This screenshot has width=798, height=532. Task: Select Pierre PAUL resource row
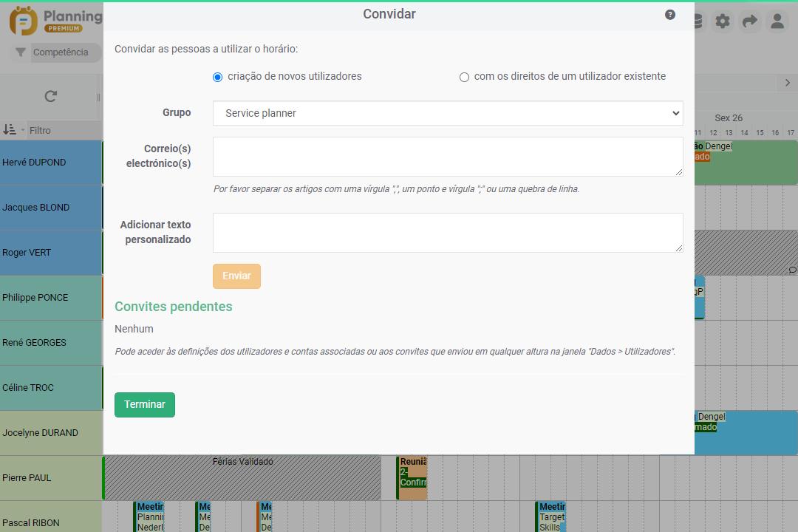coord(51,477)
